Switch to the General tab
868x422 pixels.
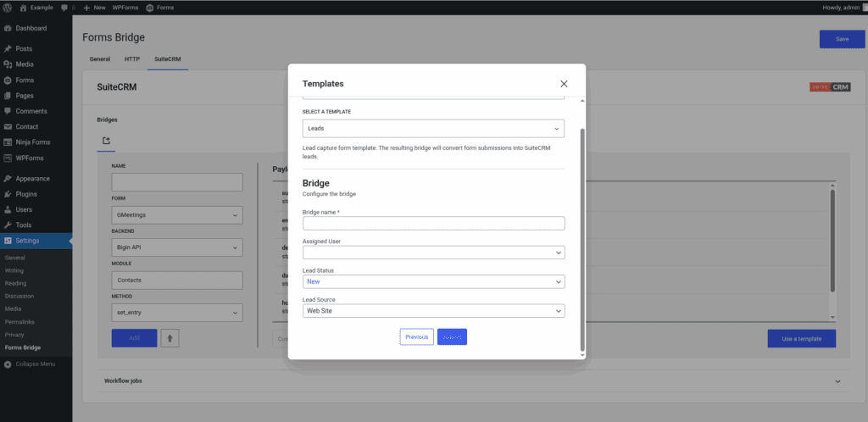click(x=100, y=59)
